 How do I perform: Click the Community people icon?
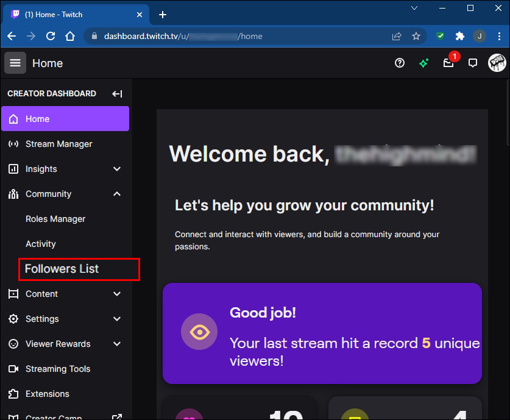tap(13, 194)
